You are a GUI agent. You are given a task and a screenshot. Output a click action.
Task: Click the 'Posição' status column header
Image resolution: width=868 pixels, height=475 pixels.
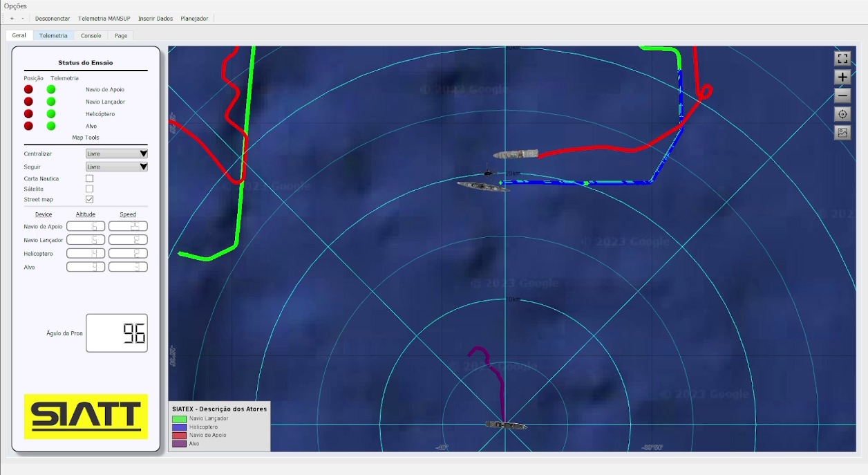(x=34, y=78)
